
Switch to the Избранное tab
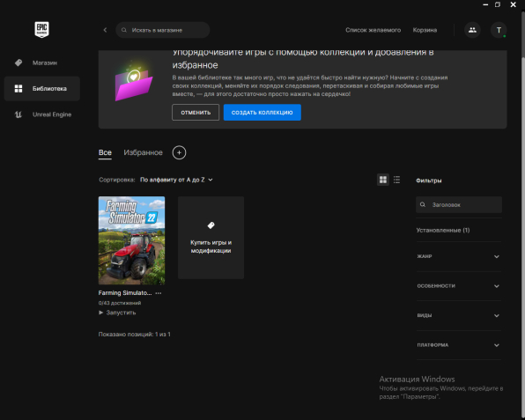point(143,152)
